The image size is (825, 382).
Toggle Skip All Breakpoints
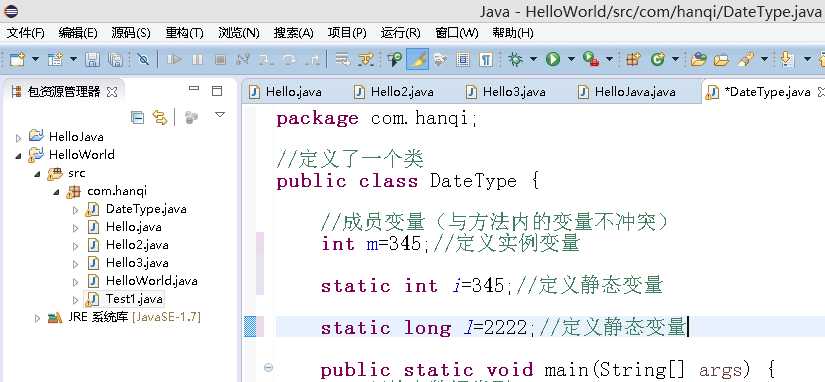(x=143, y=59)
